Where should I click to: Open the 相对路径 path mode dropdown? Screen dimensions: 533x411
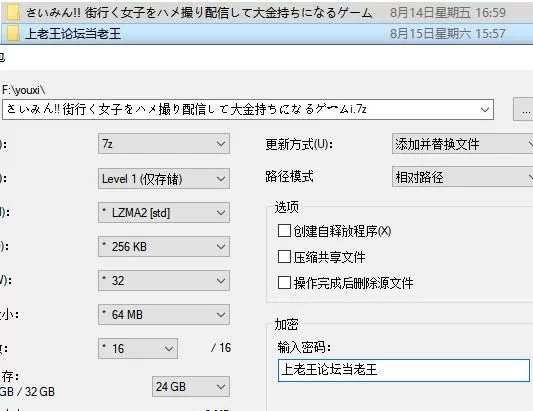tap(462, 176)
